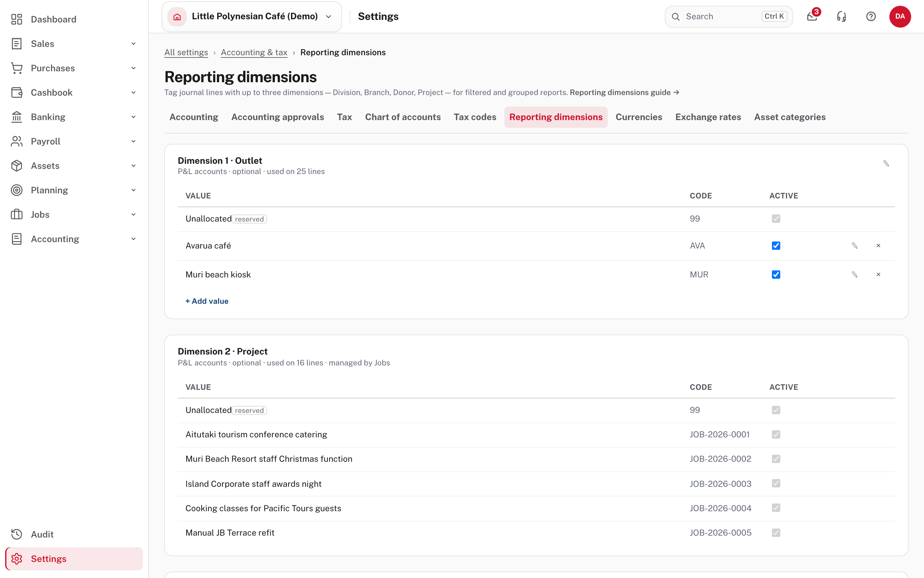
Task: Click Active checkbox for Project Unallocated row
Action: (x=776, y=410)
